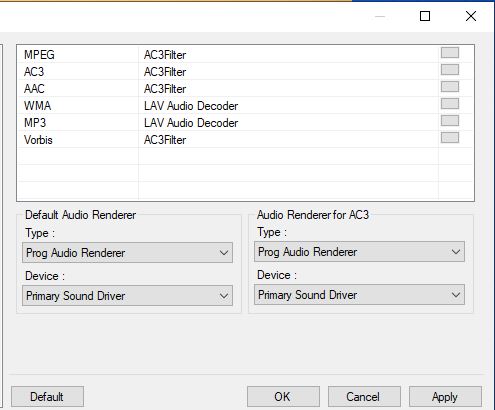Select the MPEG codec row

point(245,55)
